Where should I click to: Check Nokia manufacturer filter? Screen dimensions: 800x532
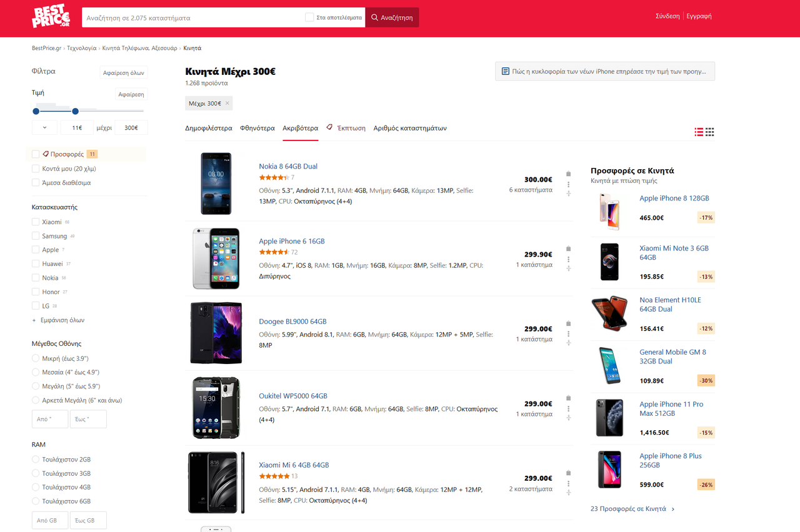(36, 278)
